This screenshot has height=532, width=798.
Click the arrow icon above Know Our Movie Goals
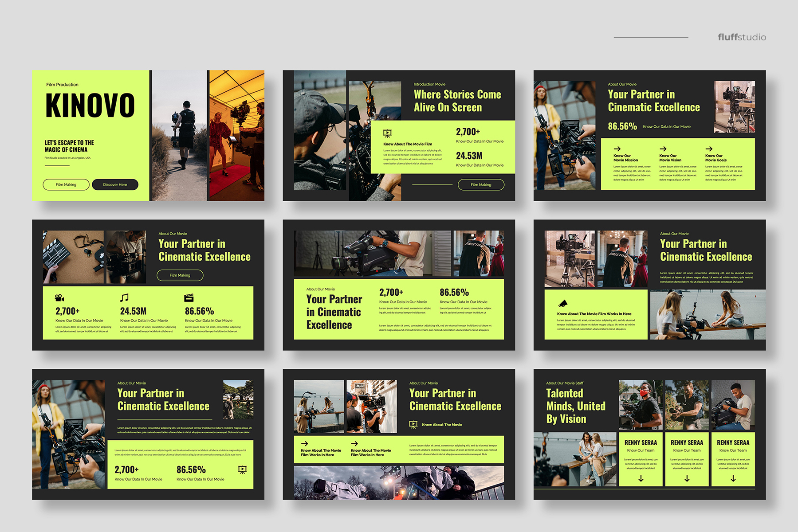709,149
